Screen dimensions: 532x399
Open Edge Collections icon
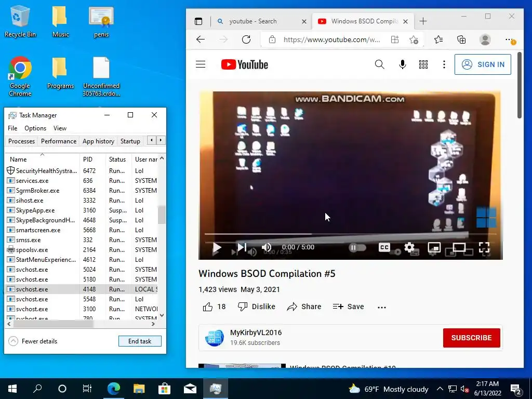click(x=461, y=39)
